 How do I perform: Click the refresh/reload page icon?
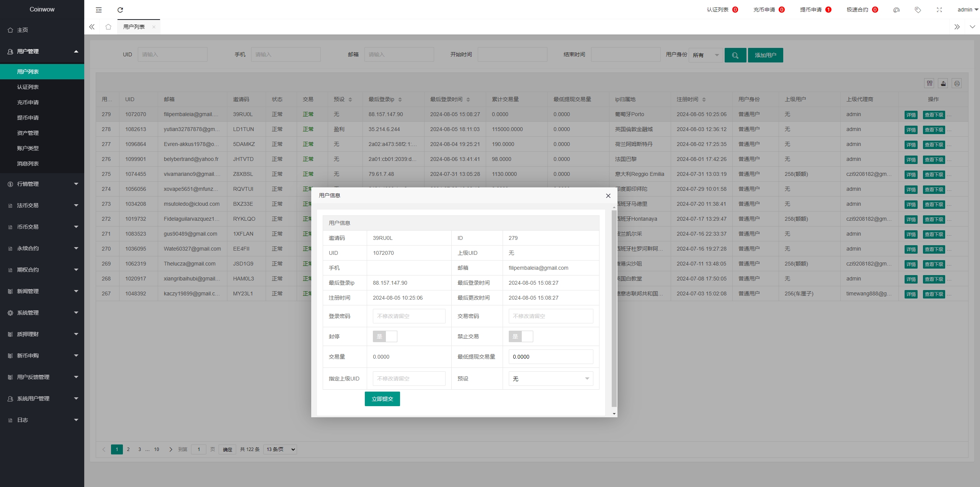[x=120, y=10]
